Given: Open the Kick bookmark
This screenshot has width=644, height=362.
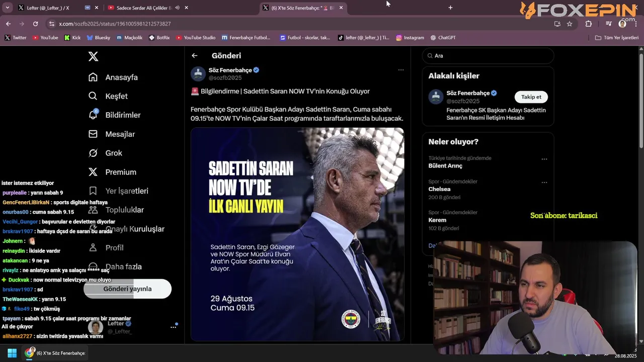Looking at the screenshot, I should pos(72,38).
